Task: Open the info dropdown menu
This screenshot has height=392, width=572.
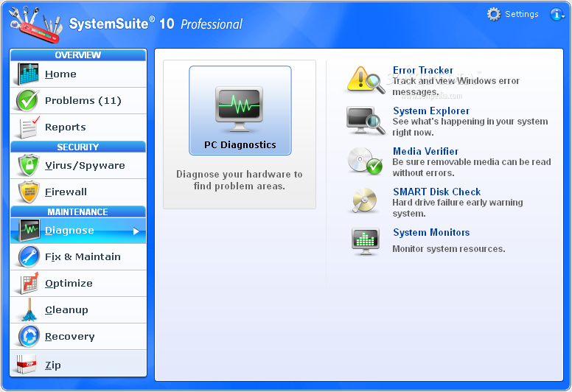Action: pyautogui.click(x=557, y=14)
